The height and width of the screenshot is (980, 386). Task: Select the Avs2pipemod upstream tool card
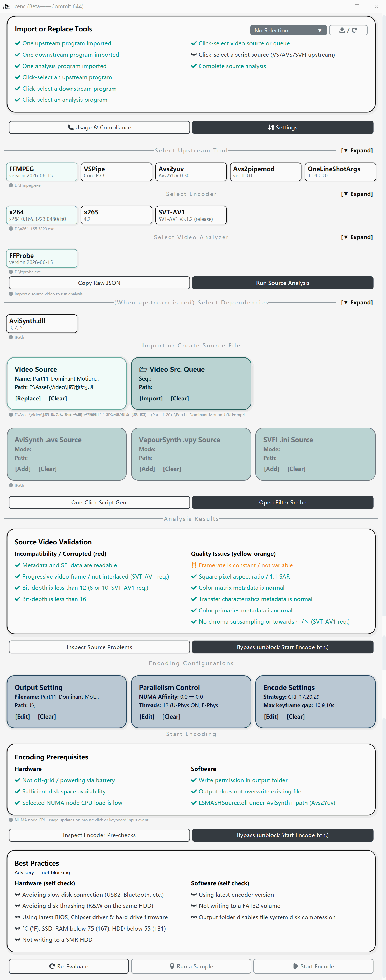[x=266, y=172]
